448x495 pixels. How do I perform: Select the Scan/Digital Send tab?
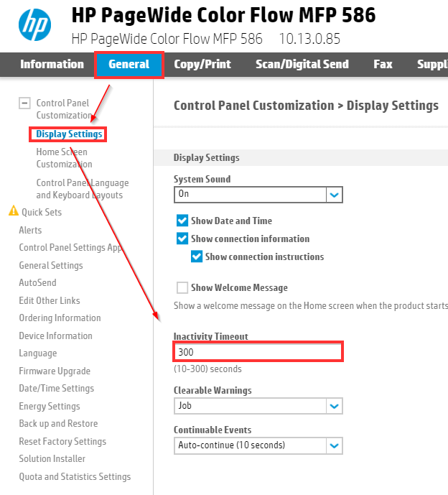coord(302,64)
